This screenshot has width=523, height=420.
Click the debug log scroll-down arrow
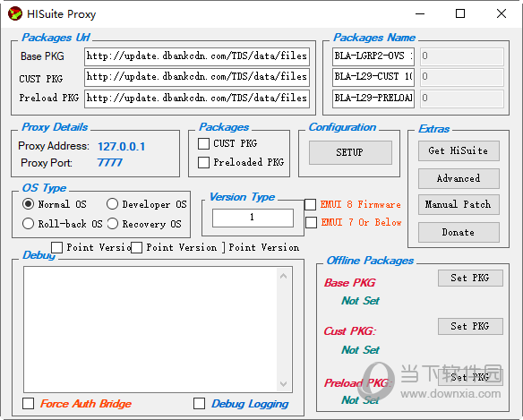click(284, 383)
